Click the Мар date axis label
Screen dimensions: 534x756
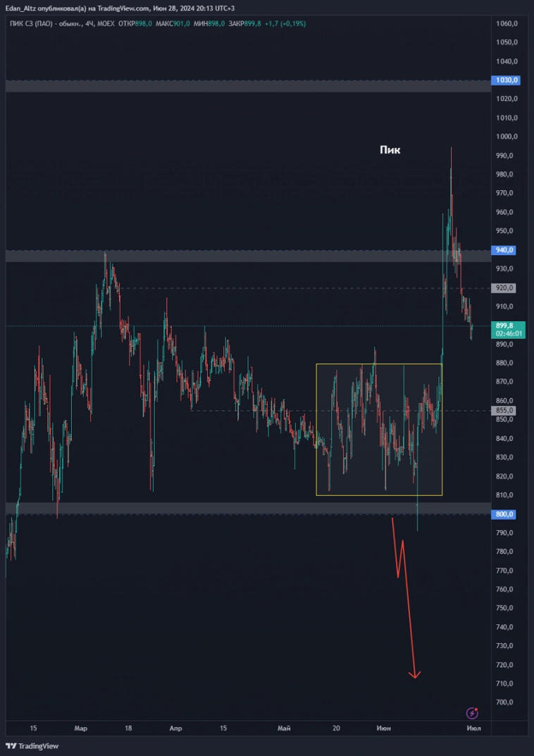pyautogui.click(x=80, y=728)
